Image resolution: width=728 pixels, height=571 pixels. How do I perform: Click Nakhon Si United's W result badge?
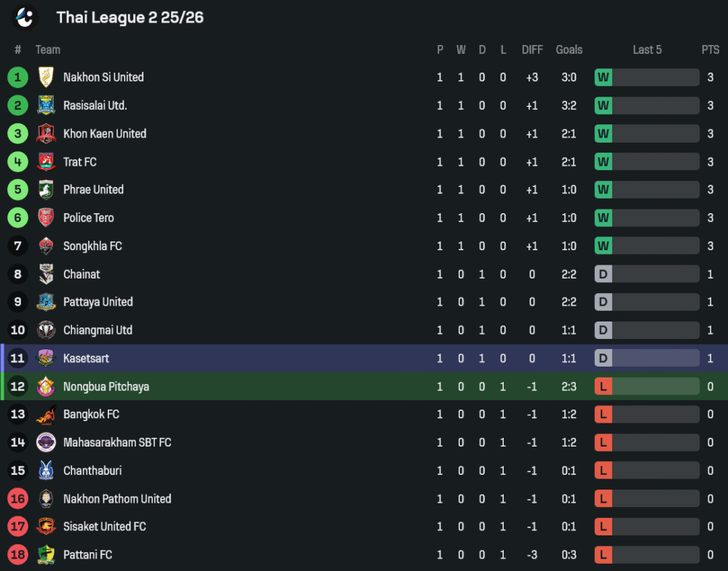tap(603, 77)
